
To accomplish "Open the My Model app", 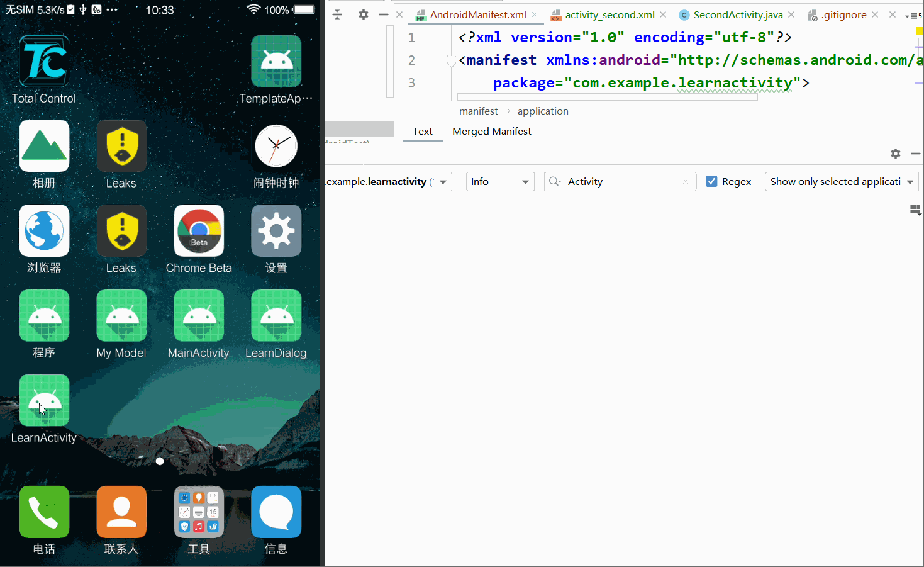I will pyautogui.click(x=121, y=316).
